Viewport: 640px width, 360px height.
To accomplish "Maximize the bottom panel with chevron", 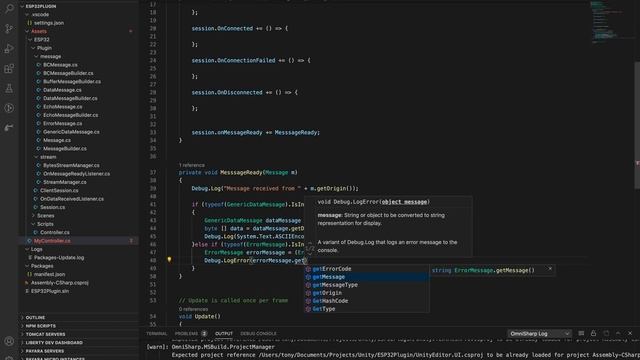I will pyautogui.click(x=618, y=333).
